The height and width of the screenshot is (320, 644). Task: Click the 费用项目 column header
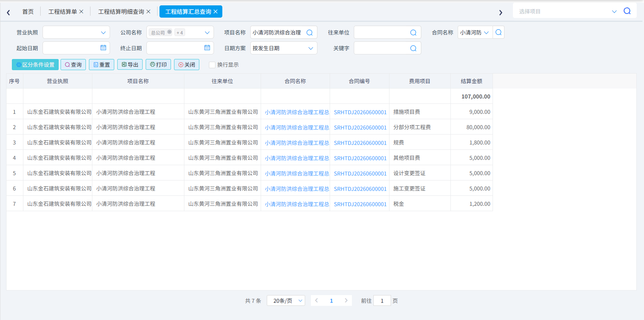pyautogui.click(x=420, y=81)
